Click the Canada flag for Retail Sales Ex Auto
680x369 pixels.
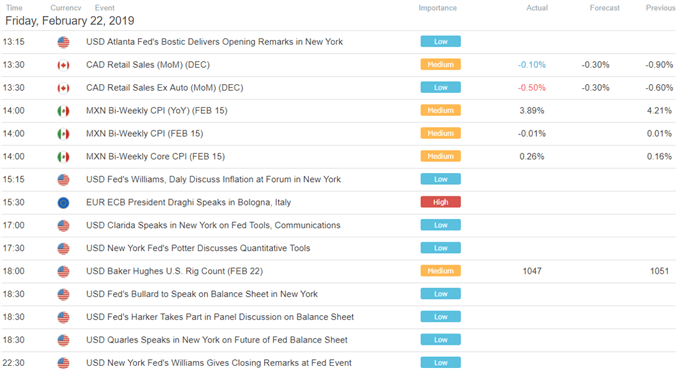pyautogui.click(x=63, y=88)
